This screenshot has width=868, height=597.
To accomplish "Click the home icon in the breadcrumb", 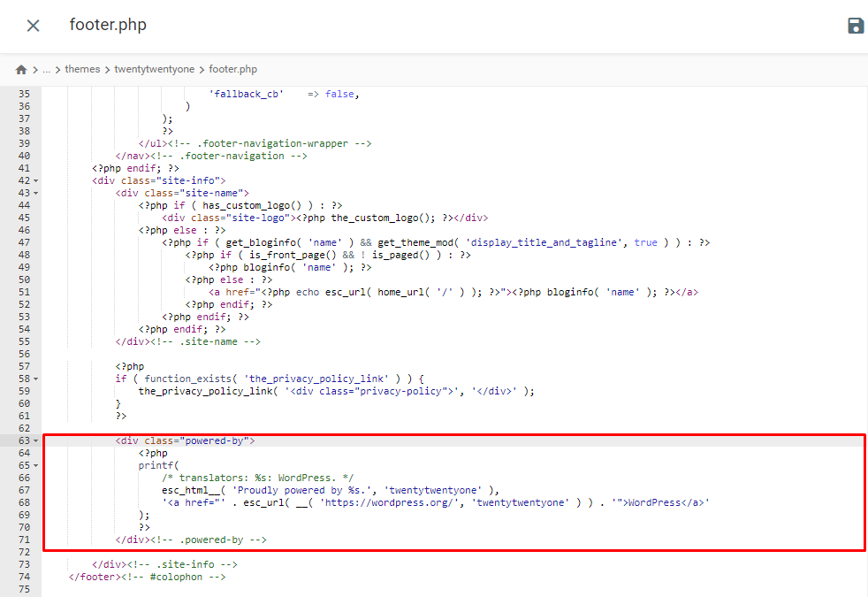I will pyautogui.click(x=19, y=68).
